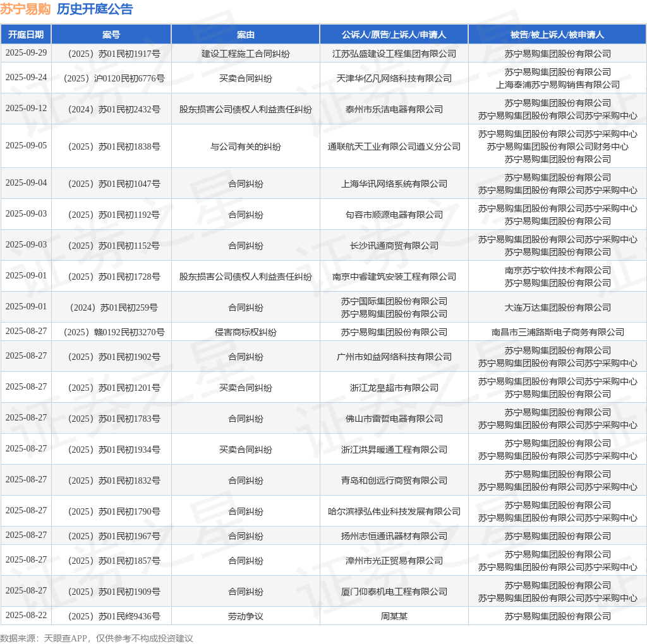Click defendant 大连万达集团股份有限公司
The width and height of the screenshot is (647, 644).
click(x=557, y=307)
